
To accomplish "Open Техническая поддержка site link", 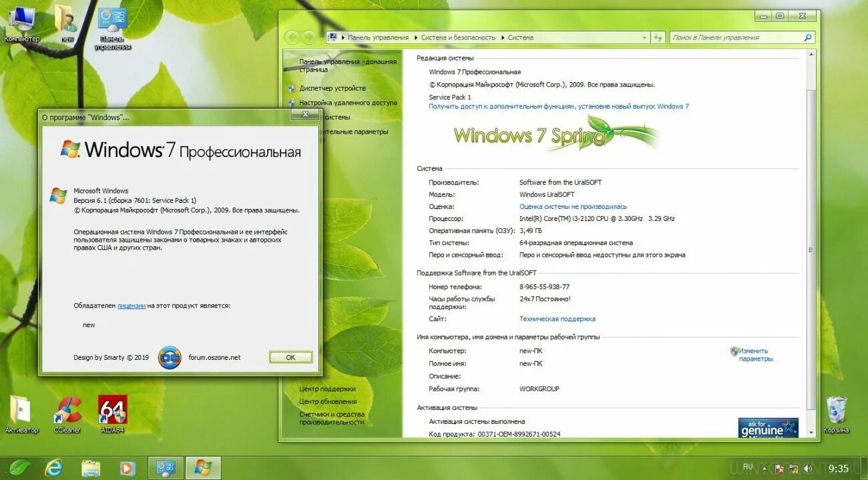I will pos(558,318).
